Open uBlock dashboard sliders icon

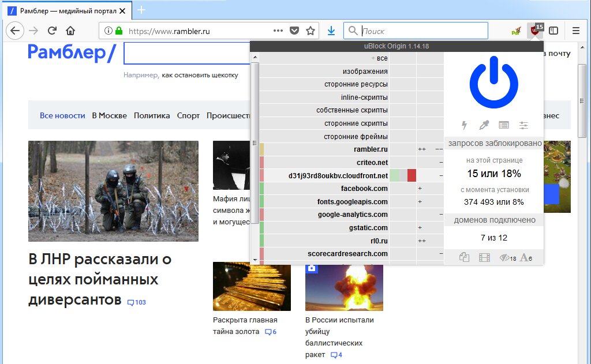[523, 125]
